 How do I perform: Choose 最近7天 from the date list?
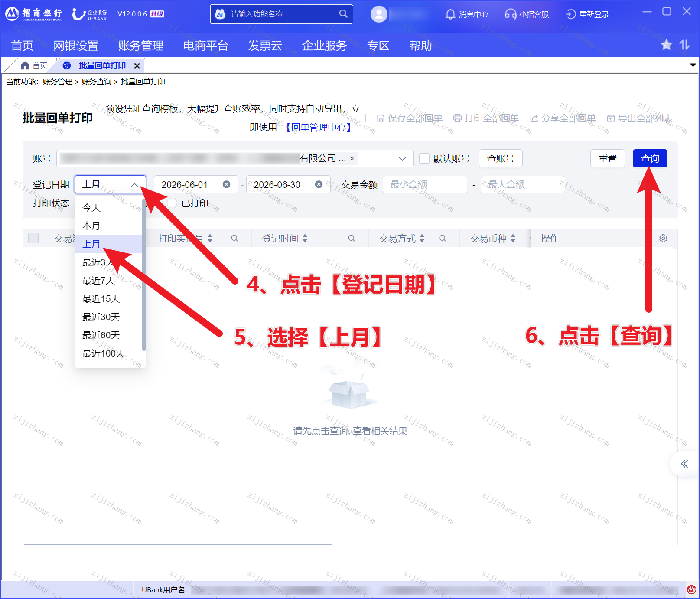[x=99, y=281]
